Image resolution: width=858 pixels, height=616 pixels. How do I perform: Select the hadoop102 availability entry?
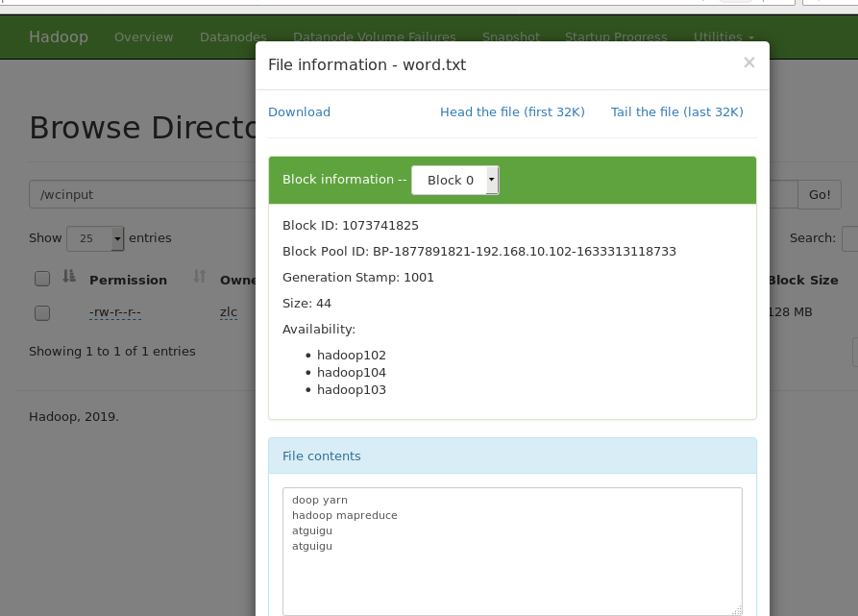[352, 355]
